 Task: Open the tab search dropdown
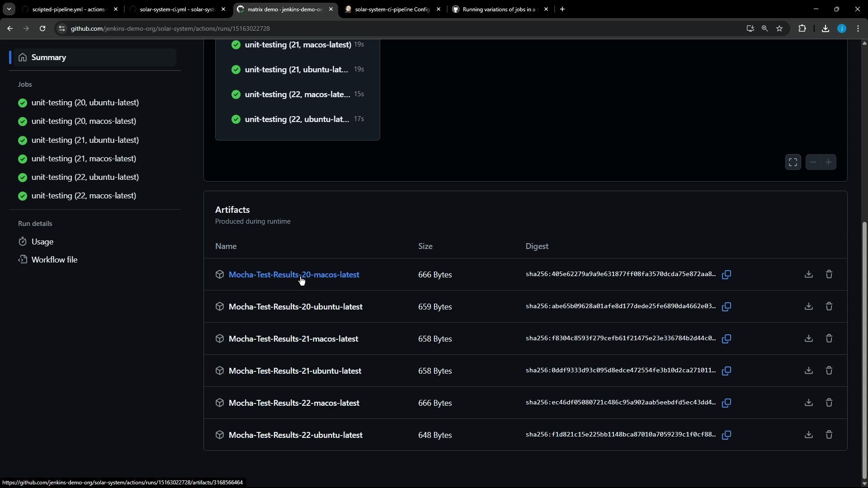9,9
